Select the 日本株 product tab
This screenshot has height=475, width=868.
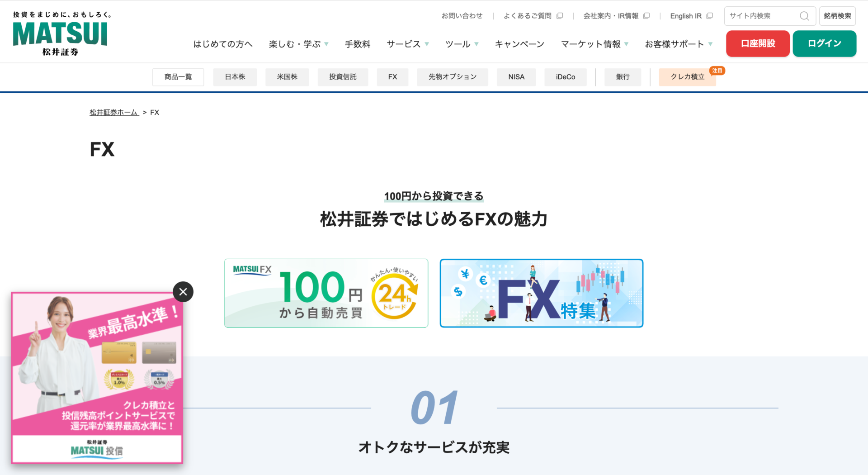coord(235,77)
